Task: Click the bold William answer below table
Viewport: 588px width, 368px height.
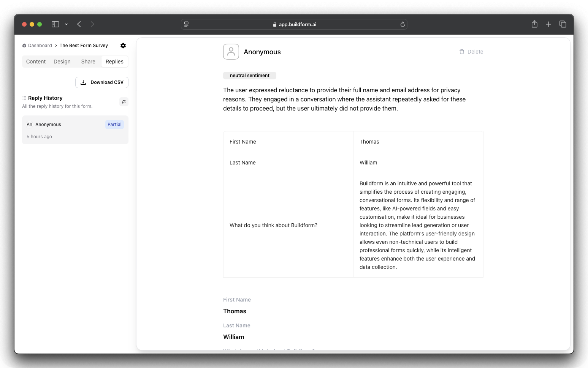Action: pyautogui.click(x=234, y=337)
